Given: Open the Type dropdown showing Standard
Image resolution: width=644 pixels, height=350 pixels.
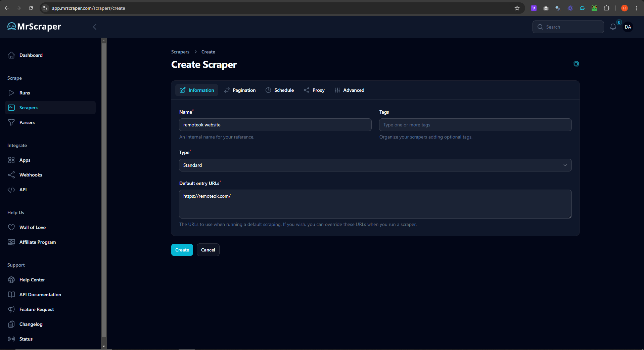Looking at the screenshot, I should (375, 165).
